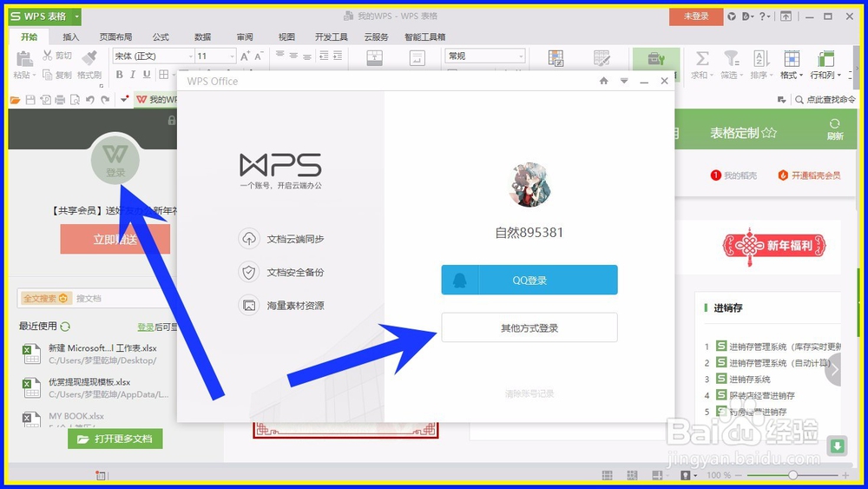Screen dimensions: 868x489
Task: Click the Print icon in quick toolbar
Action: pyautogui.click(x=60, y=100)
